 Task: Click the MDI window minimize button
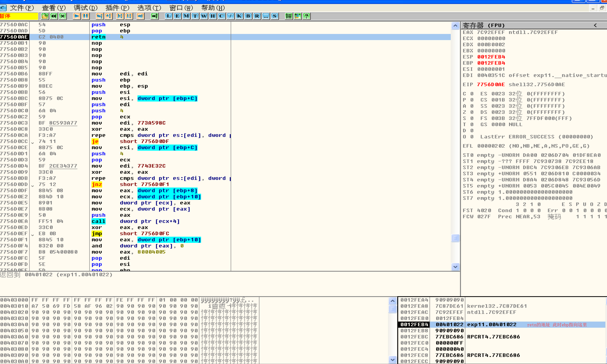[x=593, y=8]
